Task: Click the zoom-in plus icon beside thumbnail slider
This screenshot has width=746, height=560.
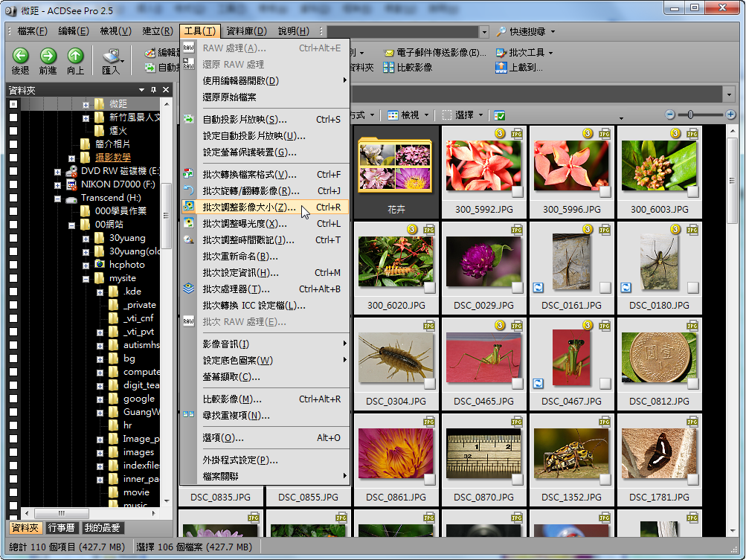Action: tap(731, 115)
